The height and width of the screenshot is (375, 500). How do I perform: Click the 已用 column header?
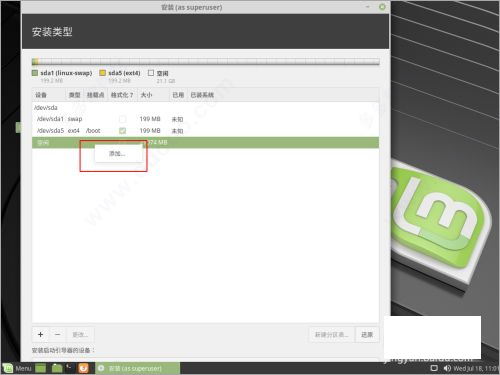coord(178,95)
